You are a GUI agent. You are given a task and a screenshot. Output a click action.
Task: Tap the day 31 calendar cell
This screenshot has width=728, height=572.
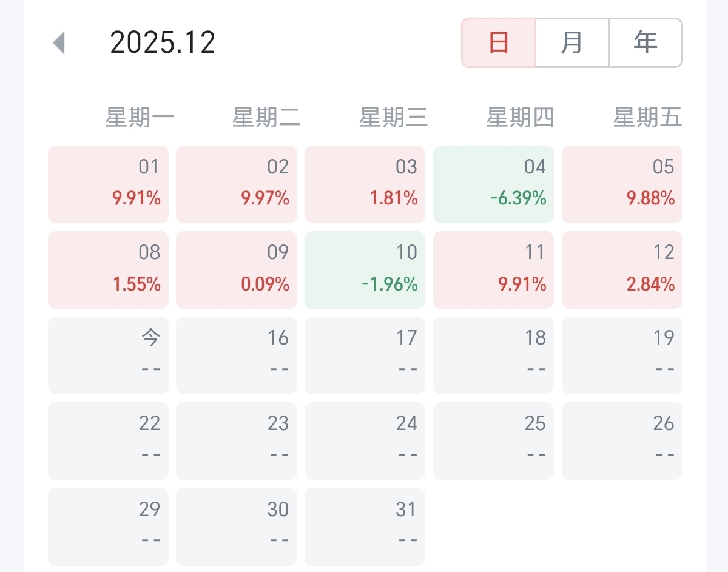(365, 527)
